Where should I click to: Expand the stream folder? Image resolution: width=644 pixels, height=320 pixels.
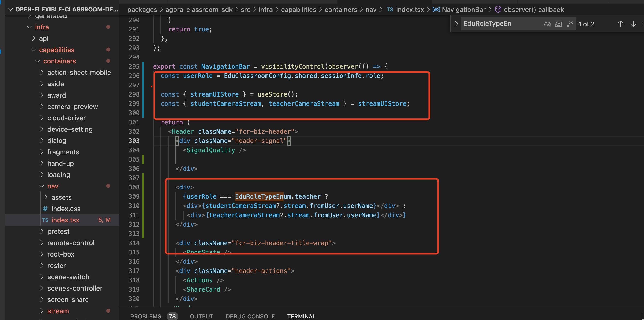pos(42,311)
